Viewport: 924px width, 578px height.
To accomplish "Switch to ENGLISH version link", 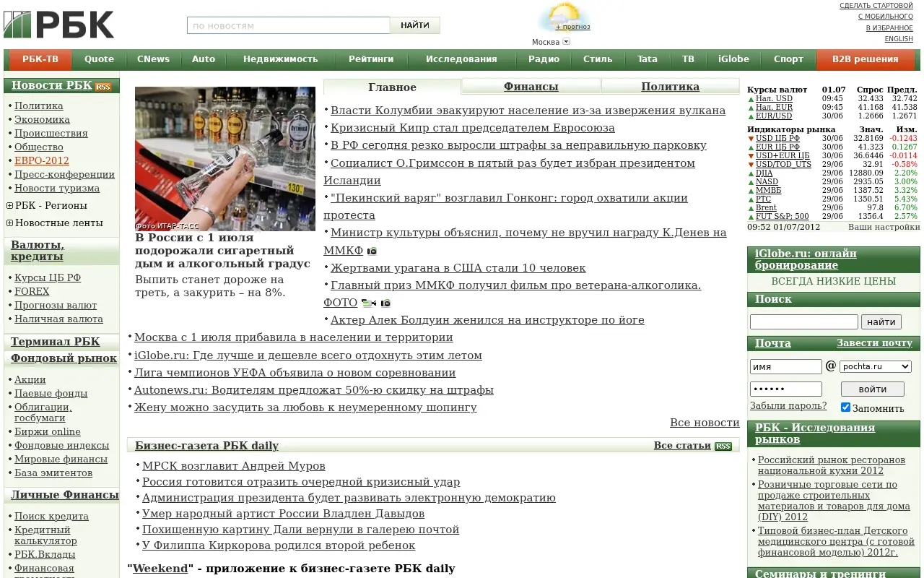I will coord(899,39).
